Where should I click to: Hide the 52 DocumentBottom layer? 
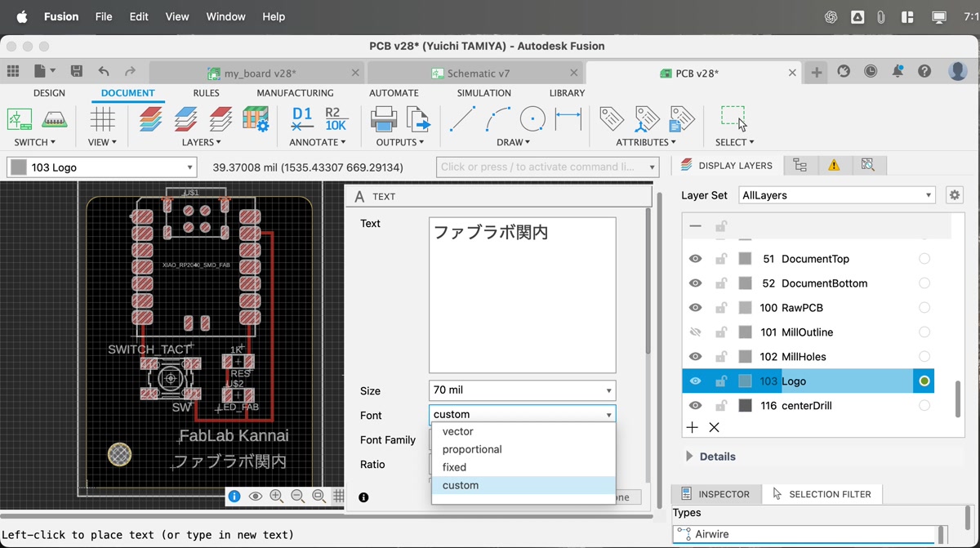coord(695,283)
